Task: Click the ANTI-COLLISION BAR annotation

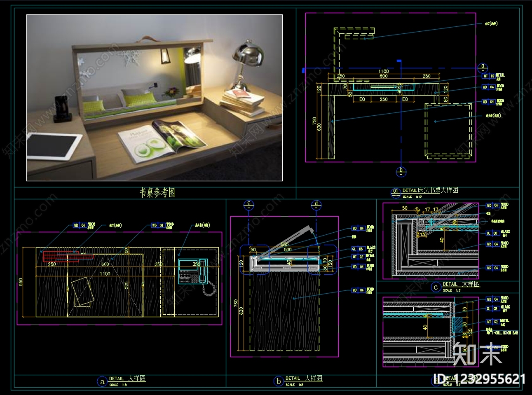Action: pos(502,333)
